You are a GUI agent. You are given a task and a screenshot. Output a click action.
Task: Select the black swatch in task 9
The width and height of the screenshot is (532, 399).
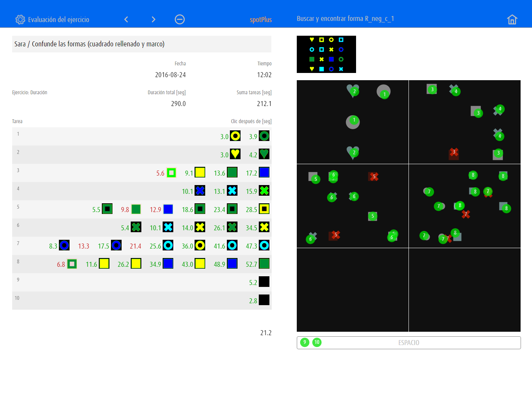tap(264, 282)
